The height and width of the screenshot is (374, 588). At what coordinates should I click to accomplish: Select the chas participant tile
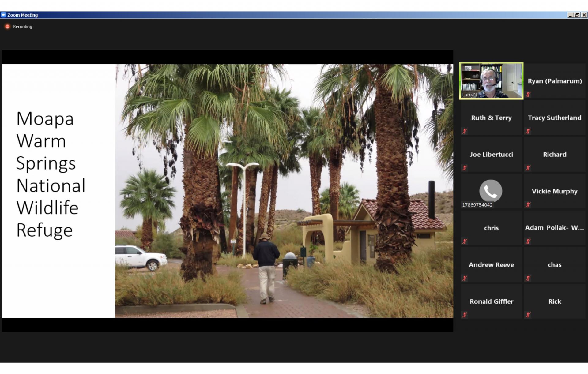554,264
